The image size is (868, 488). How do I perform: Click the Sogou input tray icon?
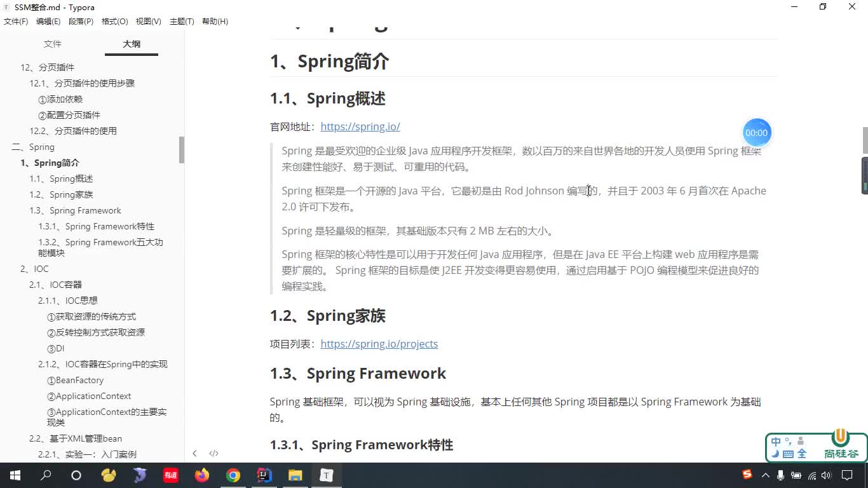[747, 475]
